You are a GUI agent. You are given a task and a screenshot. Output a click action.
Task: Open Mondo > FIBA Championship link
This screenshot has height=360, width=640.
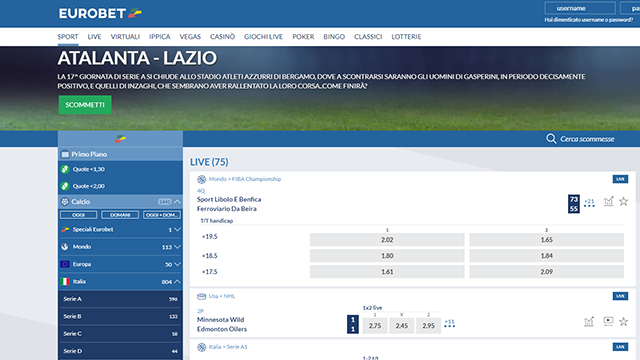tap(245, 179)
